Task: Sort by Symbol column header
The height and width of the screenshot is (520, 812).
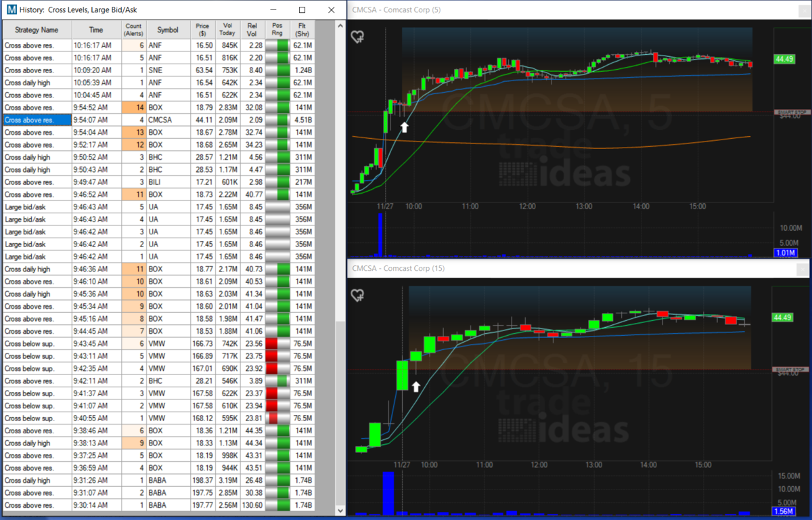Action: click(x=168, y=30)
